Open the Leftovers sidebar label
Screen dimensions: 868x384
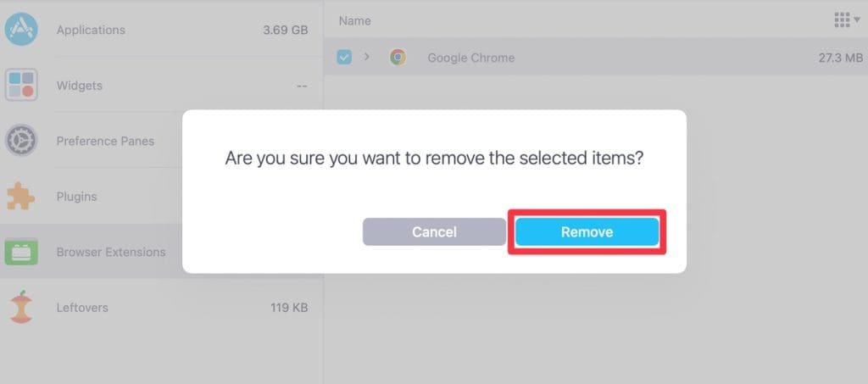pos(82,308)
